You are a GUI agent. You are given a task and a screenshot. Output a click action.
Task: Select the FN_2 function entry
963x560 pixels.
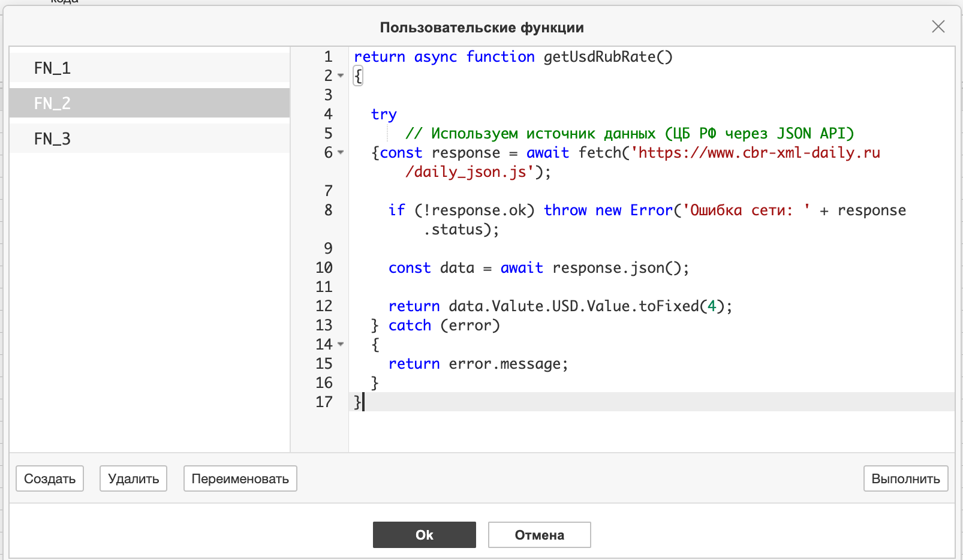[x=150, y=103]
